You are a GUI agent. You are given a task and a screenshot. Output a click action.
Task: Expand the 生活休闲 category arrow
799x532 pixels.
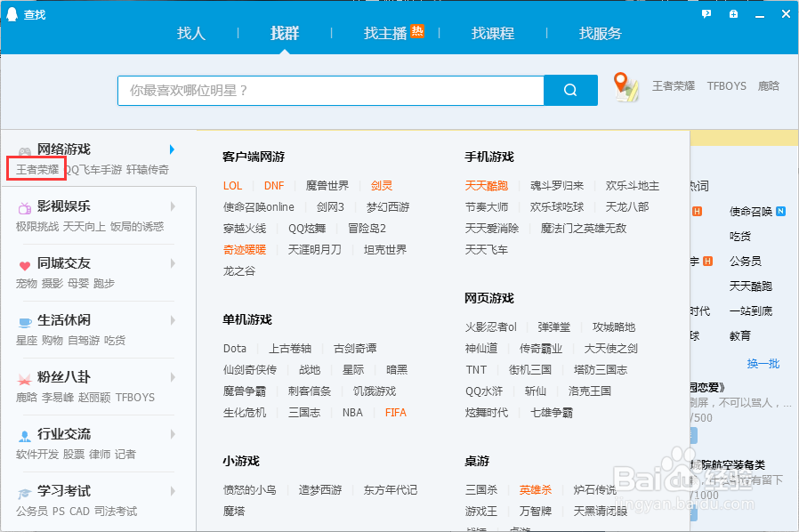[173, 320]
